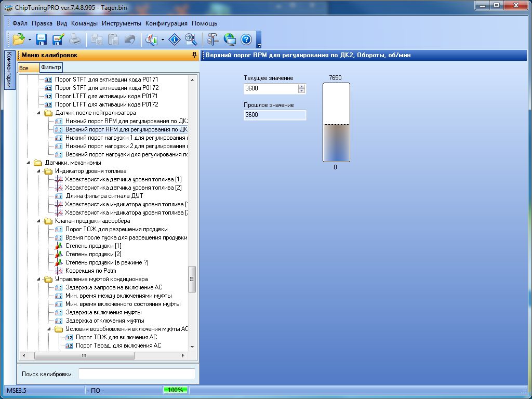Open the Комментарии side tab
Viewport: 532px width, 399px height.
9,70
